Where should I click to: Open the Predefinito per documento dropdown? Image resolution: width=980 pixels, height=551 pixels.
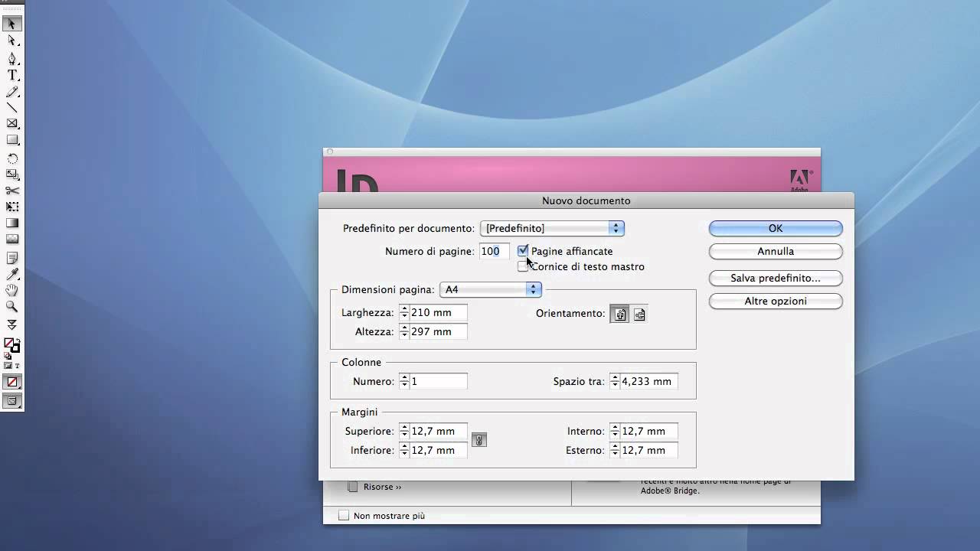point(552,228)
